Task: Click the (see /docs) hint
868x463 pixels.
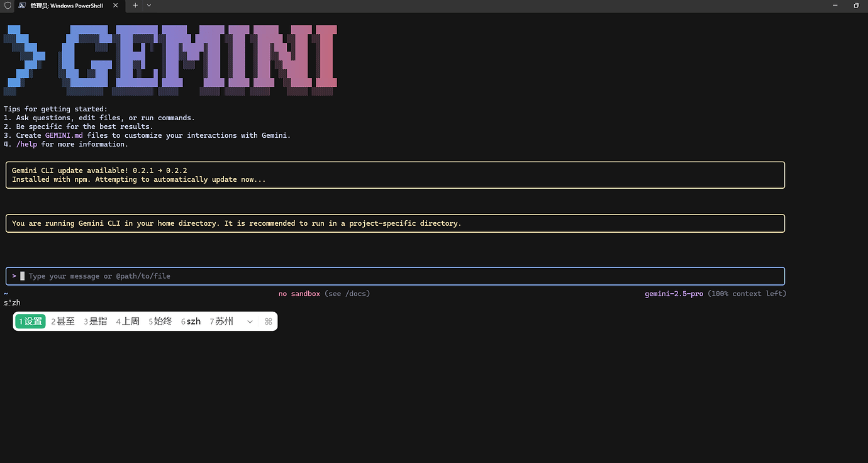Action: click(347, 294)
